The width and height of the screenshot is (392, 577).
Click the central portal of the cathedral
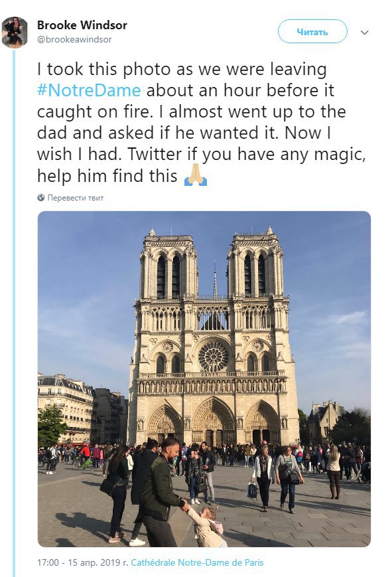point(214,422)
